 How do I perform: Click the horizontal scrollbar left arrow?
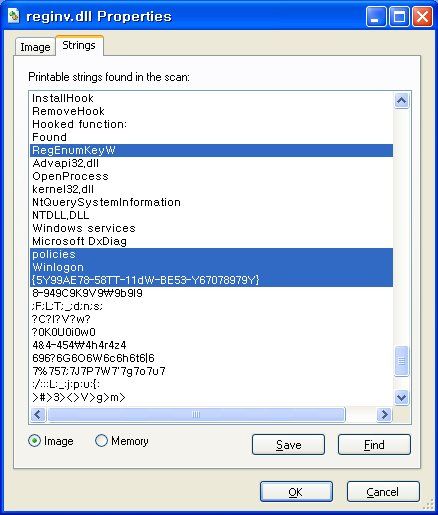(38, 415)
